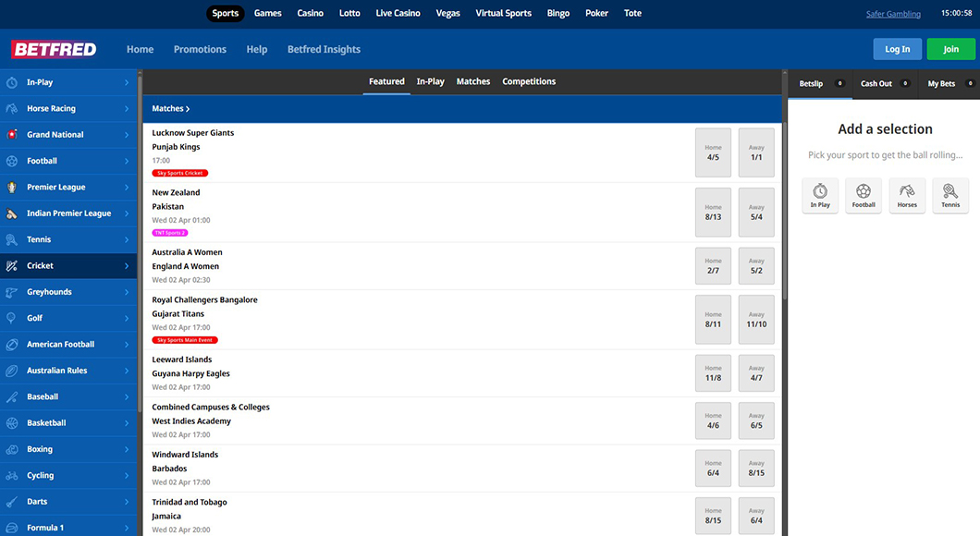
Task: Expand Golf sidebar chevron
Action: click(127, 319)
